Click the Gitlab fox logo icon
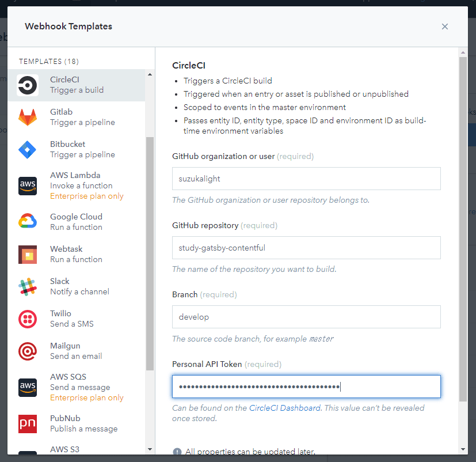 tap(28, 118)
